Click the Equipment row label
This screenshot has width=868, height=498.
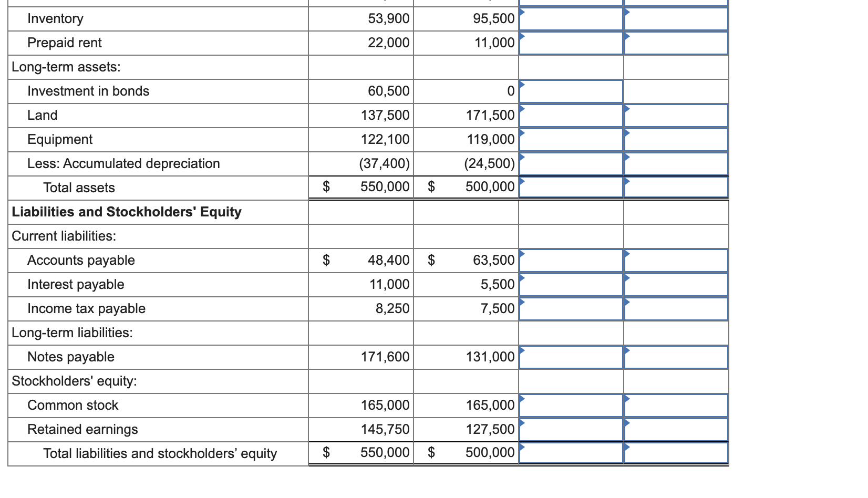point(60,140)
